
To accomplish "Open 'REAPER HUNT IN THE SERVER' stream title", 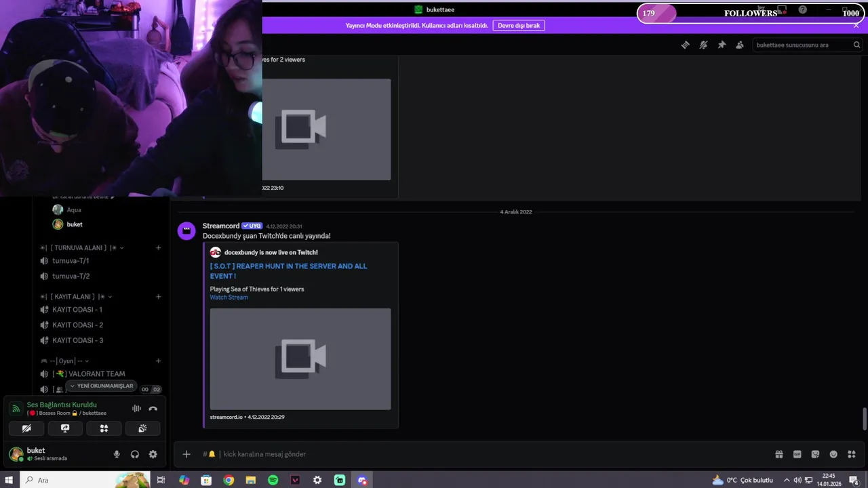I will (x=288, y=271).
